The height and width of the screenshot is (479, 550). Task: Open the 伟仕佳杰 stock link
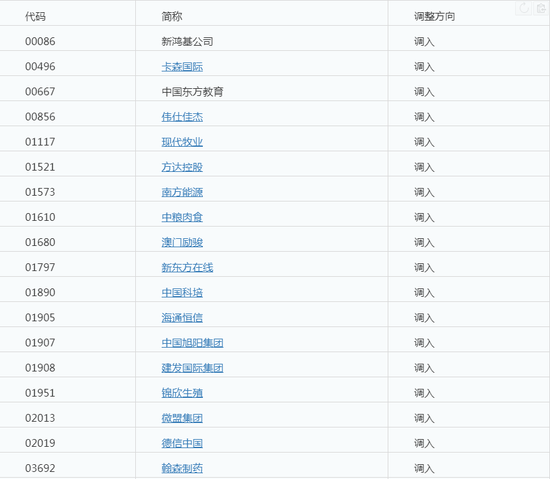pos(182,117)
